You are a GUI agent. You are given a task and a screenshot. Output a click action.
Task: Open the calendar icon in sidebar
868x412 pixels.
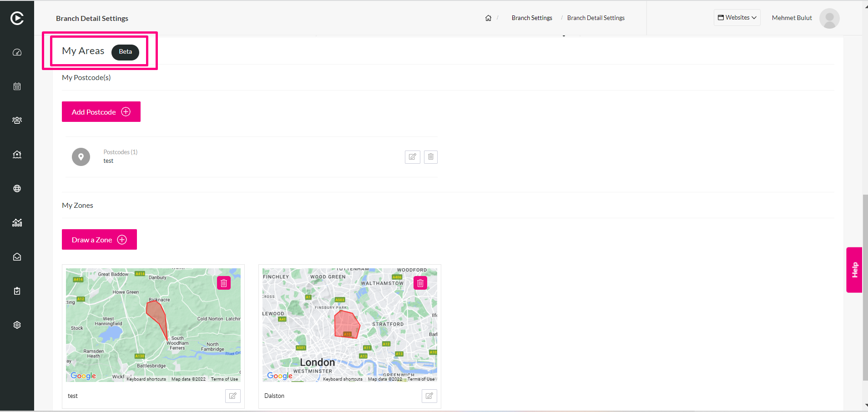click(x=17, y=86)
